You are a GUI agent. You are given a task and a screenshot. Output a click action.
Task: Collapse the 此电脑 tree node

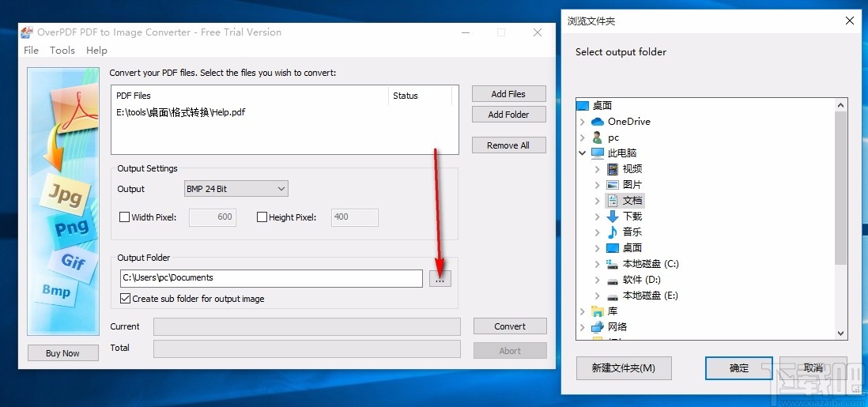(583, 153)
